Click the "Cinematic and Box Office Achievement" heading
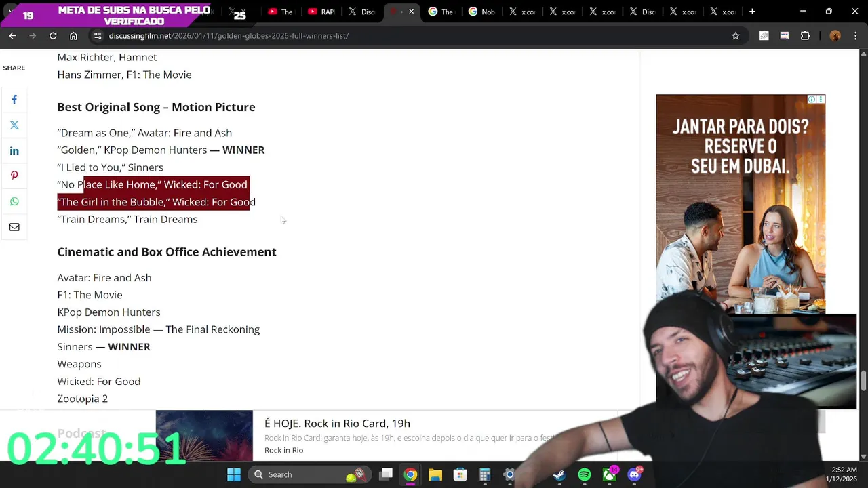868x488 pixels. (x=167, y=251)
